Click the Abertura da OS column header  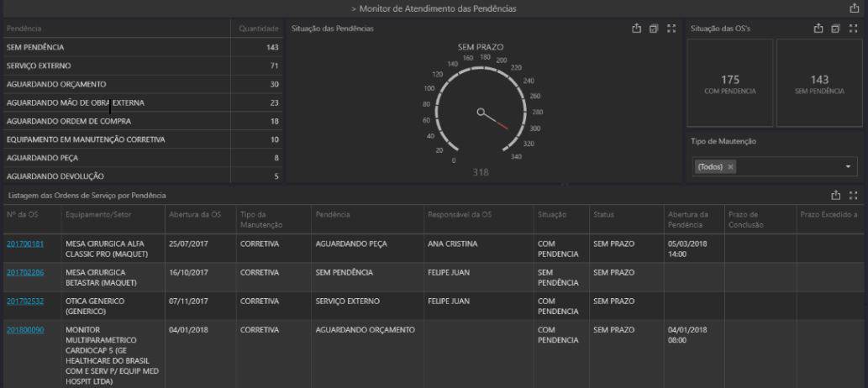pyautogui.click(x=193, y=215)
